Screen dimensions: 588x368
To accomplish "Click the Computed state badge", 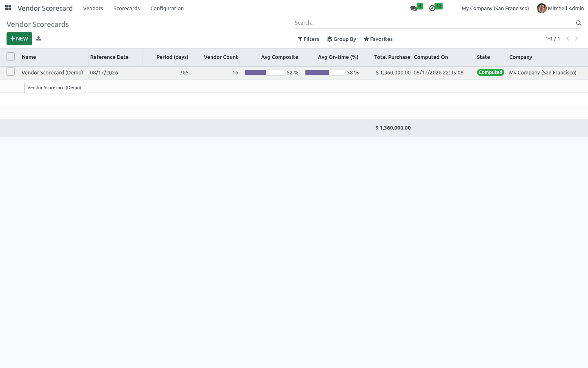I will click(490, 72).
